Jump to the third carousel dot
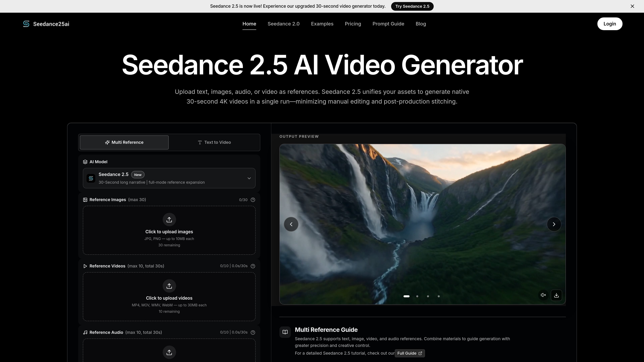 (x=428, y=296)
